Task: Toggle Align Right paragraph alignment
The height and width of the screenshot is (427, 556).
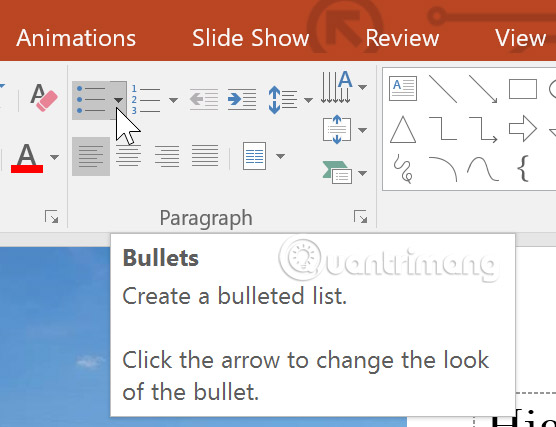Action: [167, 156]
